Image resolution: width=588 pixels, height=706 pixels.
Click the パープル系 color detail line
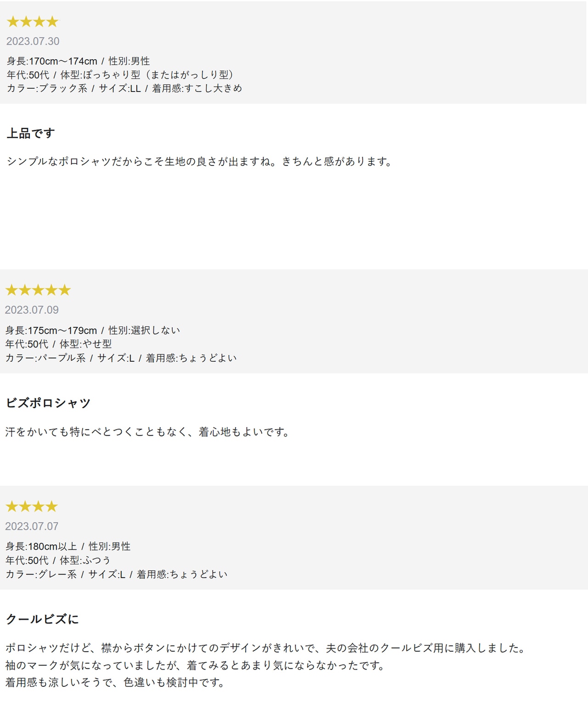121,358
